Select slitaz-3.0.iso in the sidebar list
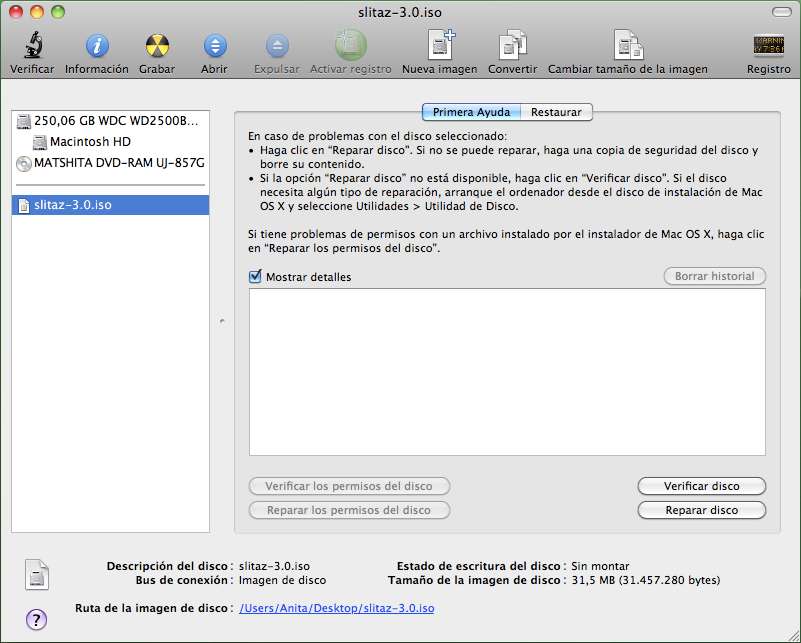This screenshot has width=801, height=643. 110,205
